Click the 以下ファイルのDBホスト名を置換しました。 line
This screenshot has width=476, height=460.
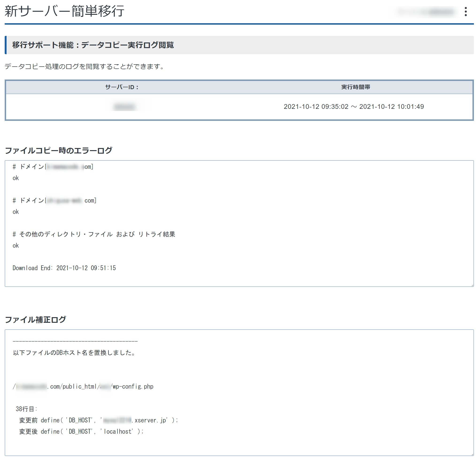point(75,353)
